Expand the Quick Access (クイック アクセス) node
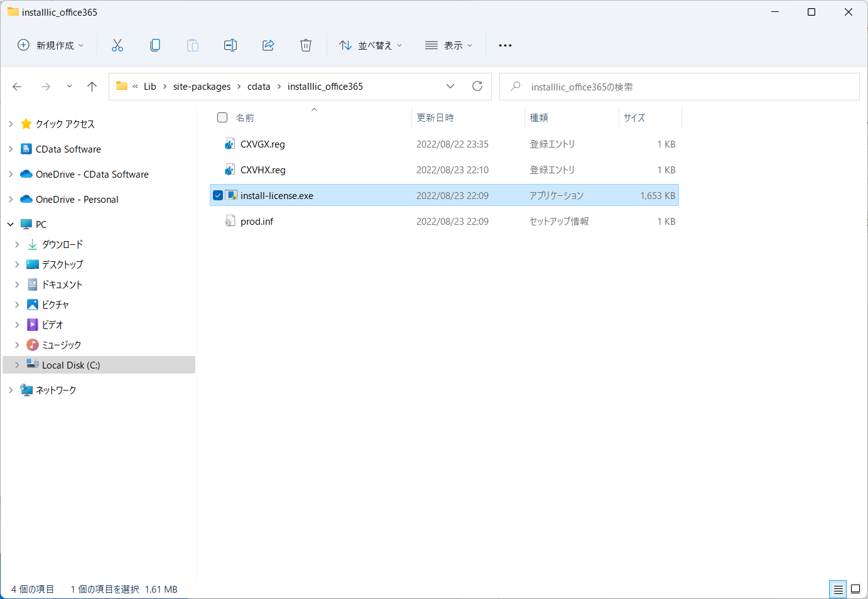The height and width of the screenshot is (599, 868). pyautogui.click(x=11, y=124)
